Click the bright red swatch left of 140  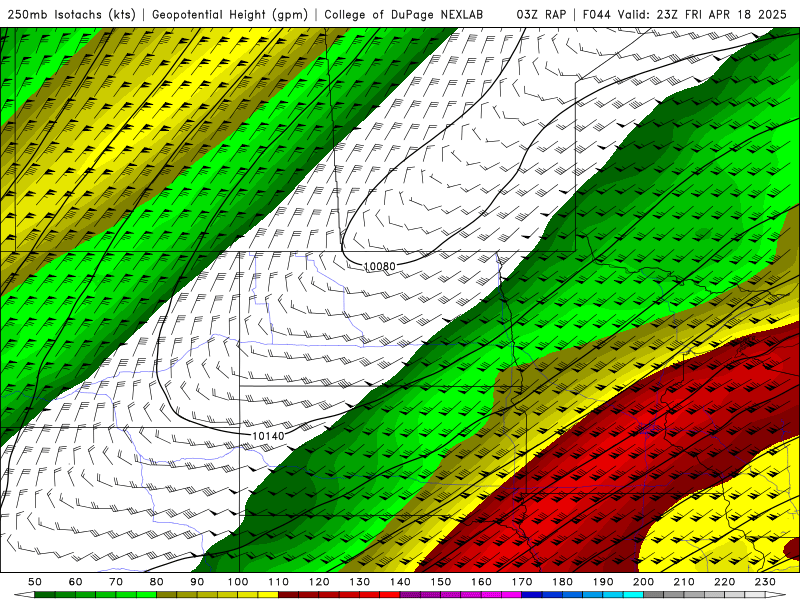click(x=390, y=595)
